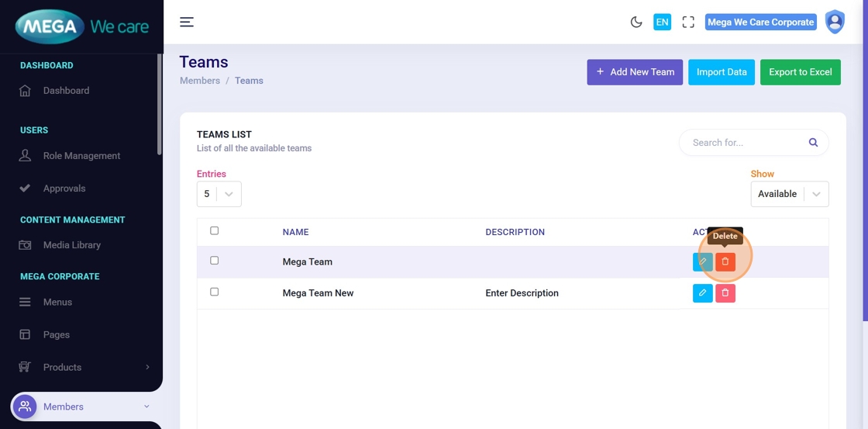Click the hamburger menu toggle icon
Image resolution: width=868 pixels, height=429 pixels.
[x=187, y=22]
